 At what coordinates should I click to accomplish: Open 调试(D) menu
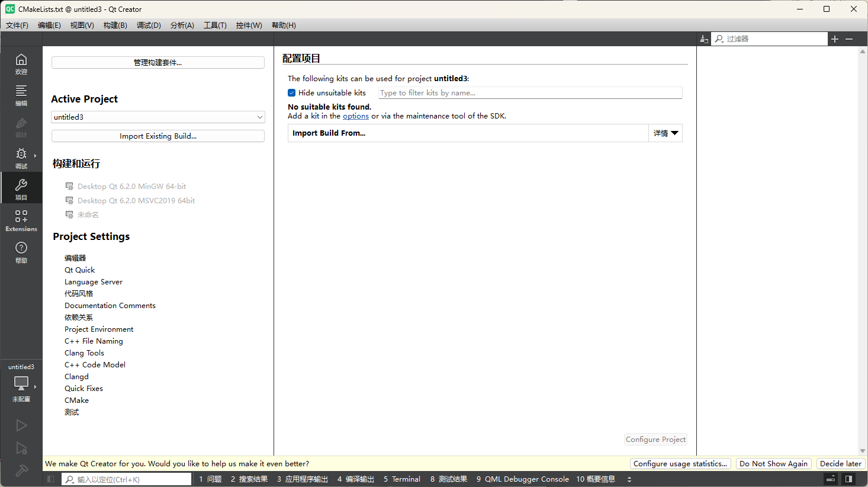point(149,25)
